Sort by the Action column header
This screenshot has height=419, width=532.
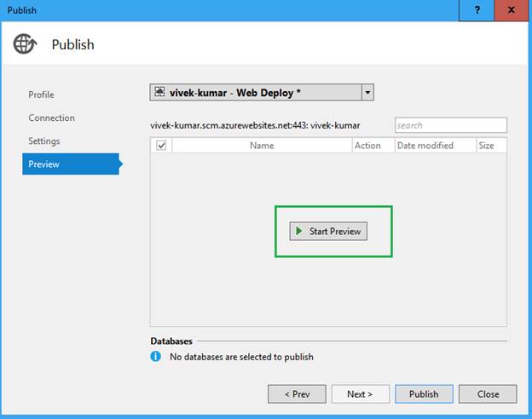click(373, 146)
